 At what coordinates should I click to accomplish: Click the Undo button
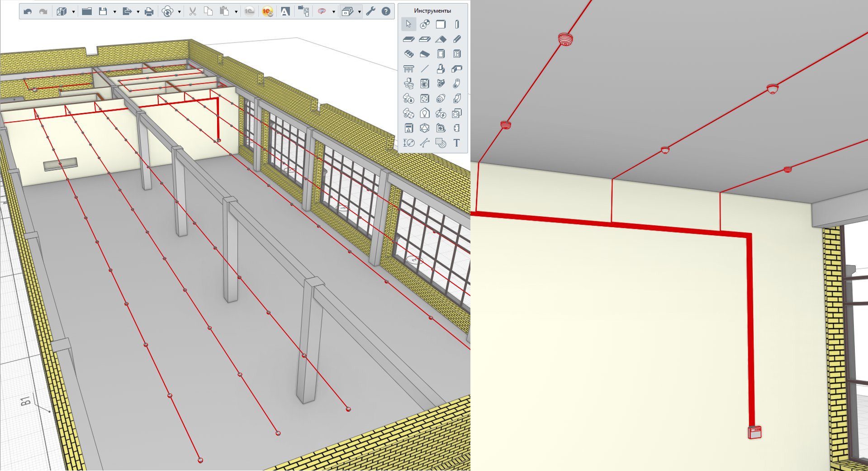click(x=28, y=11)
